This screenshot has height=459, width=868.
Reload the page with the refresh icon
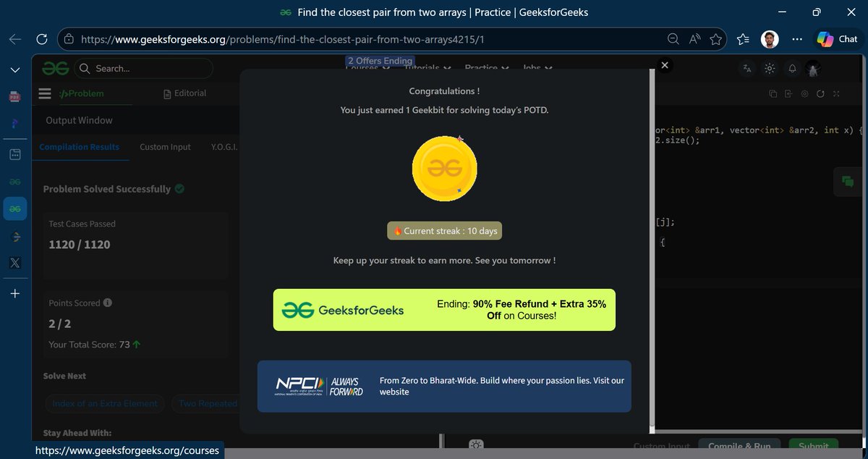(42, 39)
